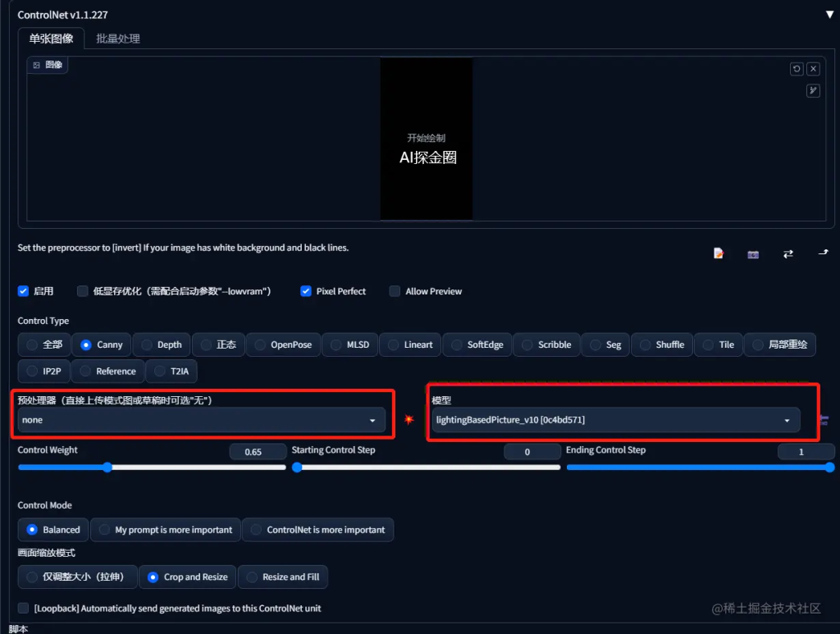Select the IP2P control type

44,371
